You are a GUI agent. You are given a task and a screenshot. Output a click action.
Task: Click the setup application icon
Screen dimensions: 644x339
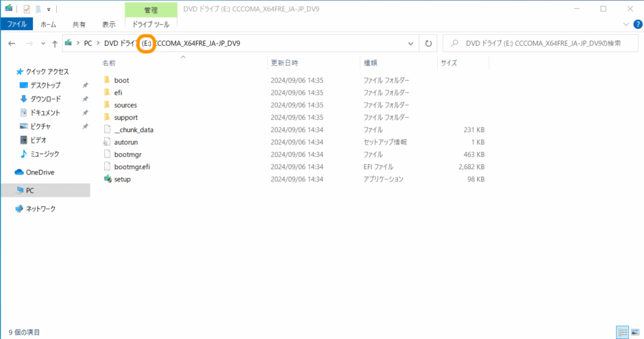[x=108, y=179]
